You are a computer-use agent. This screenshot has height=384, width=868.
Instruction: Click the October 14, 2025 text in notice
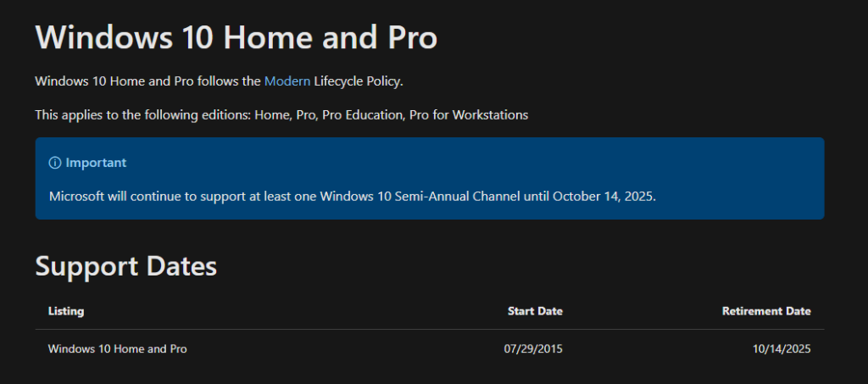pos(604,197)
